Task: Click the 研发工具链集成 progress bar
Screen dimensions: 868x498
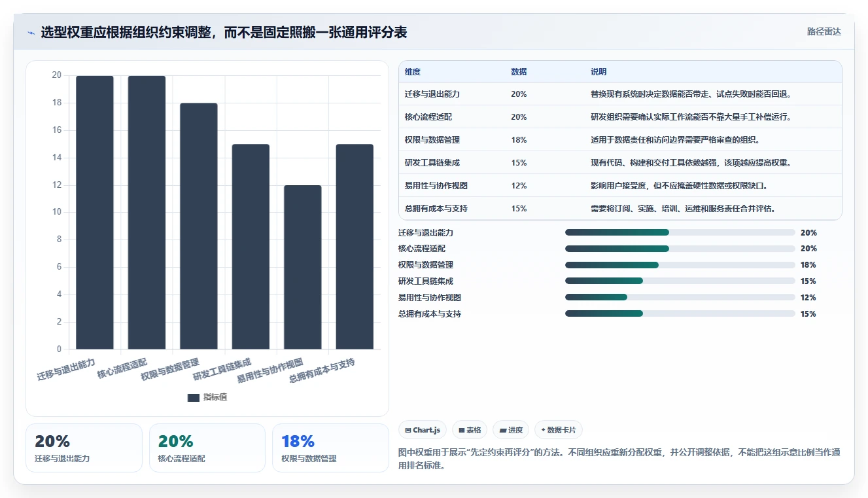Action: 680,281
